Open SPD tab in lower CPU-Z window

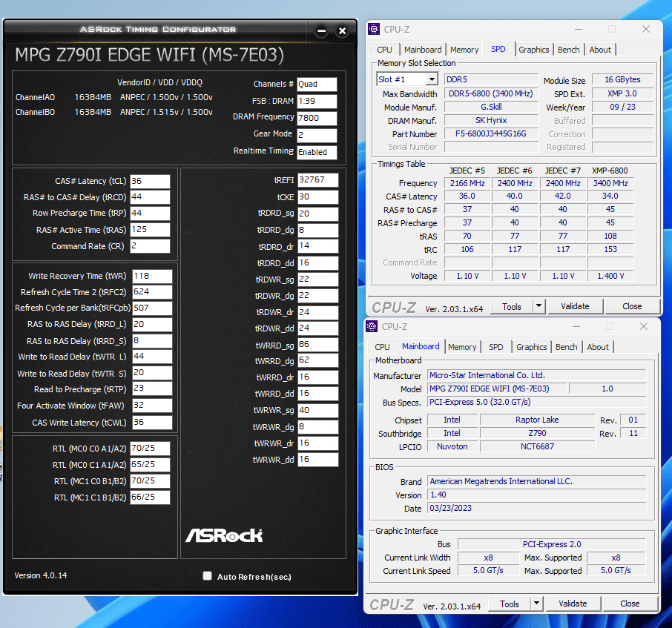click(x=496, y=347)
